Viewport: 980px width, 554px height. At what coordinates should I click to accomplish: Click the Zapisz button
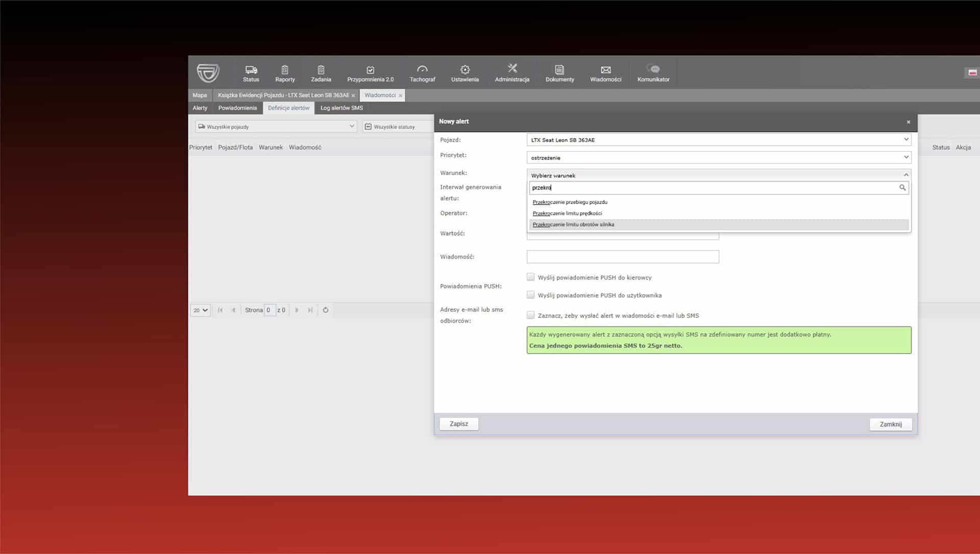tap(459, 424)
